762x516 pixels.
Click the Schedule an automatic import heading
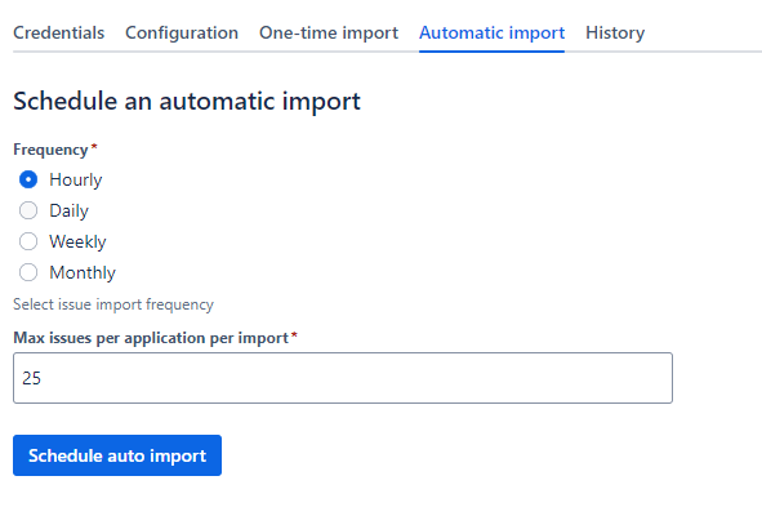(x=186, y=101)
